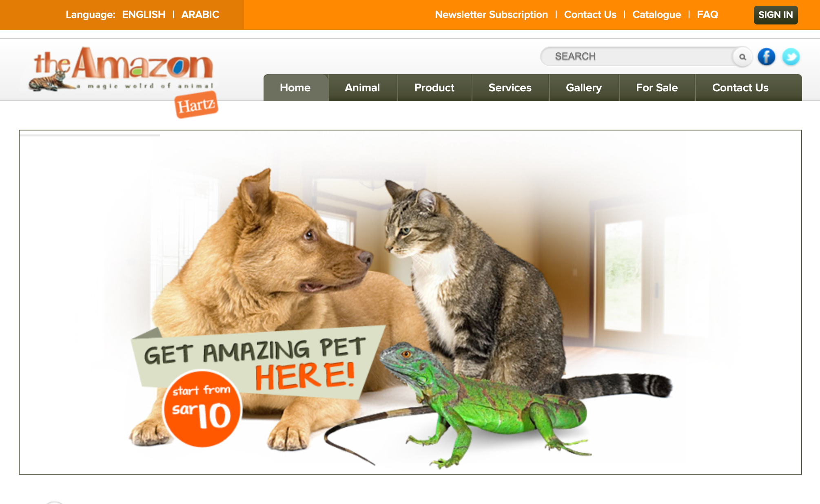Open the Catalogue link
The height and width of the screenshot is (504, 820).
(656, 15)
